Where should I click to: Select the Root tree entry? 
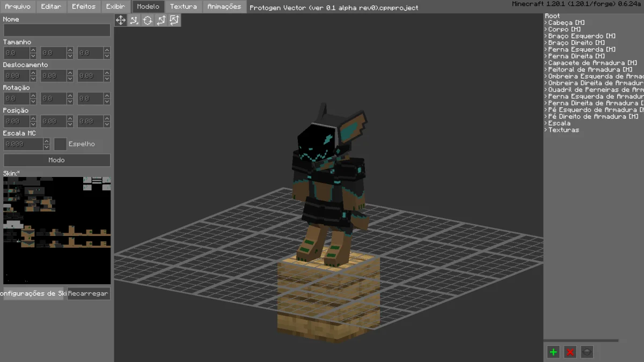pos(552,16)
